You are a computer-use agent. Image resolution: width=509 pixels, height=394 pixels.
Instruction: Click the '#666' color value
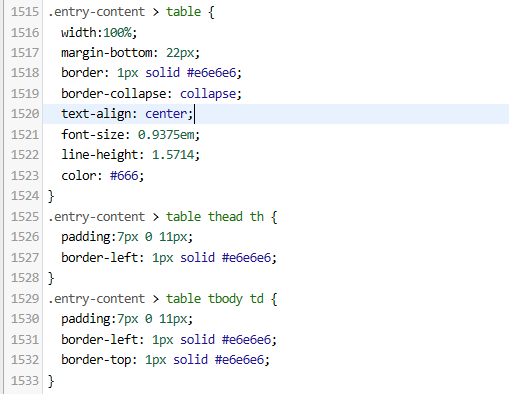pyautogui.click(x=124, y=176)
